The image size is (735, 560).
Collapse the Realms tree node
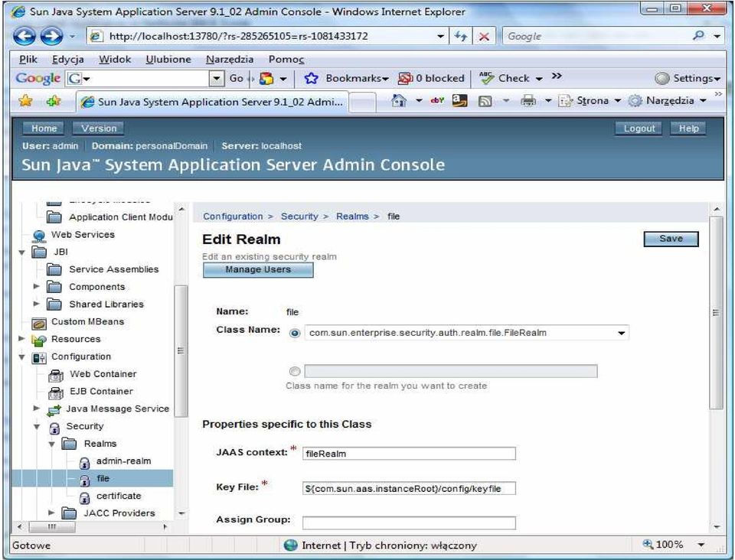[x=51, y=444]
